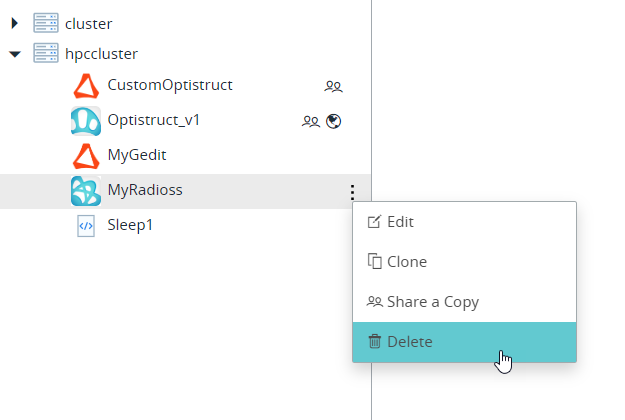Choose Edit from the context menu

[400, 222]
